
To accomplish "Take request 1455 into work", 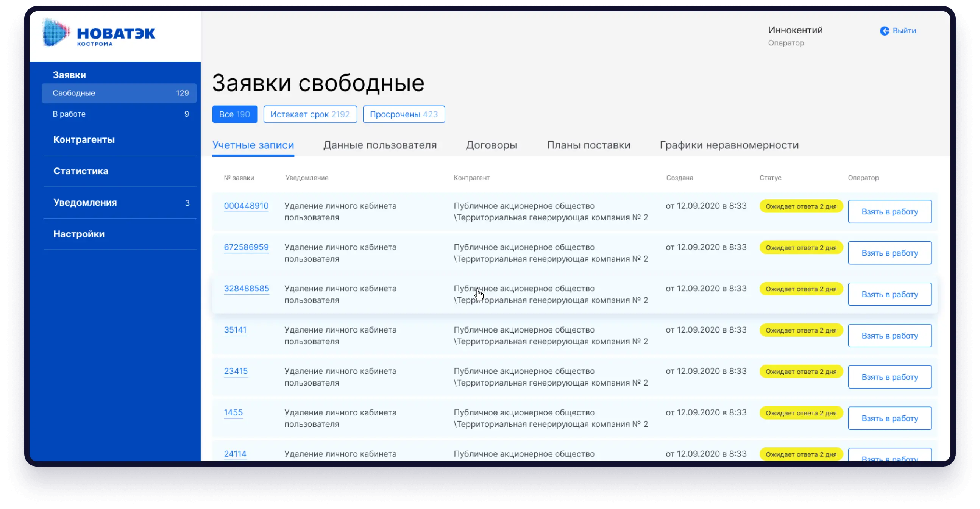I will tap(889, 418).
